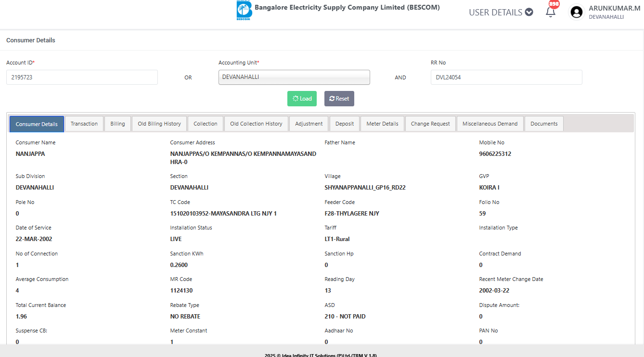
Task: Open the Old Collection History tab
Action: pos(256,124)
